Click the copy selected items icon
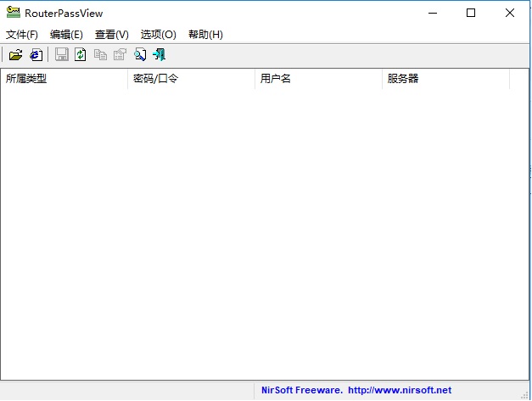Image resolution: width=532 pixels, height=401 pixels. click(x=100, y=54)
